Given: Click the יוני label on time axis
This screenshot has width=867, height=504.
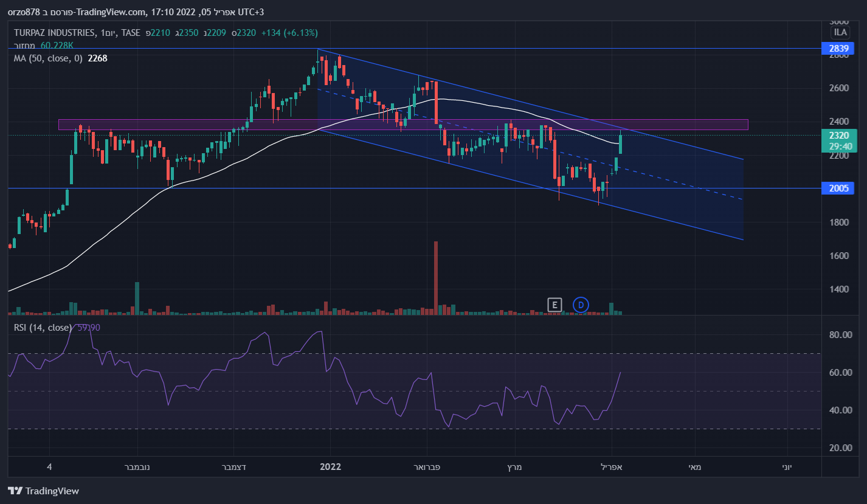Looking at the screenshot, I should tap(787, 467).
